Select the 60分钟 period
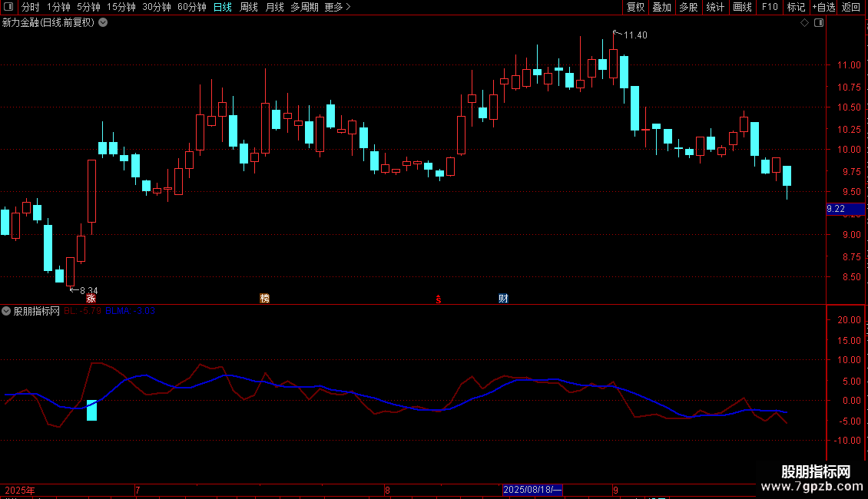 point(192,7)
